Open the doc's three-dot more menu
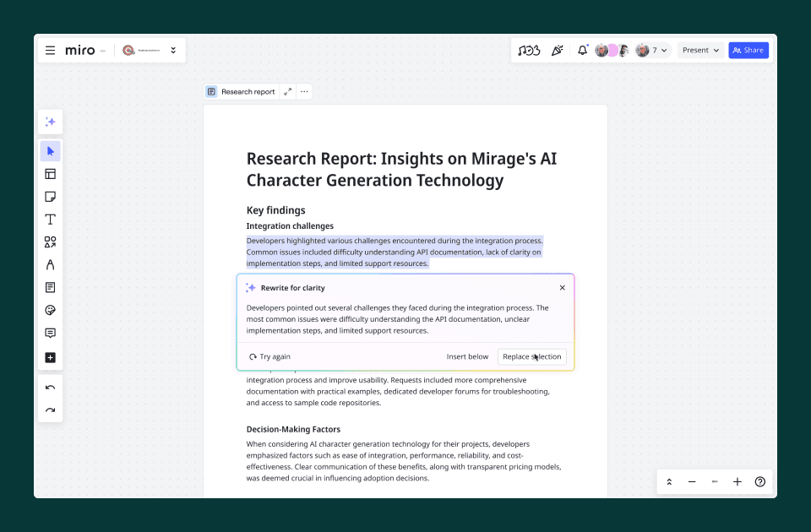Image resolution: width=811 pixels, height=532 pixels. 304,91
